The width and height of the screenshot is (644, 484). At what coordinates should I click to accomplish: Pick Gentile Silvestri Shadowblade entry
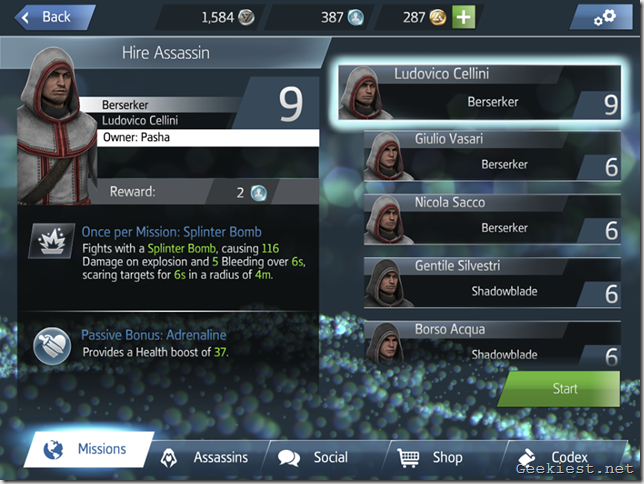point(492,283)
